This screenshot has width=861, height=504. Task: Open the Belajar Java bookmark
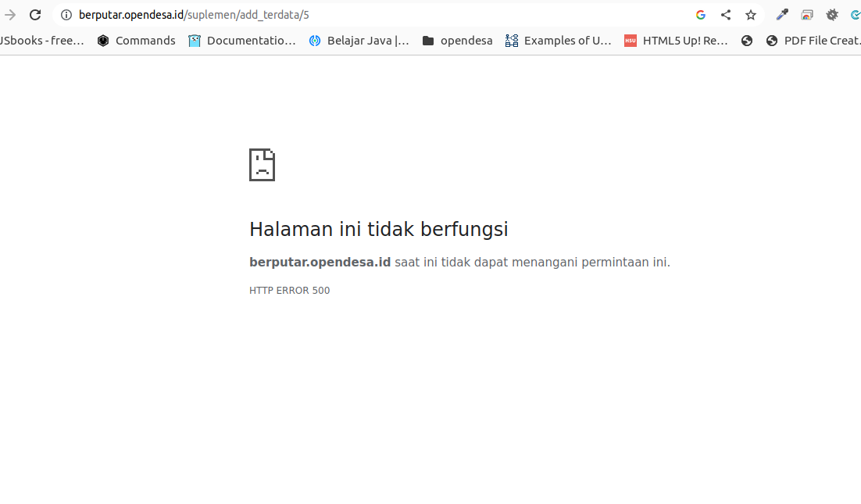pyautogui.click(x=358, y=40)
